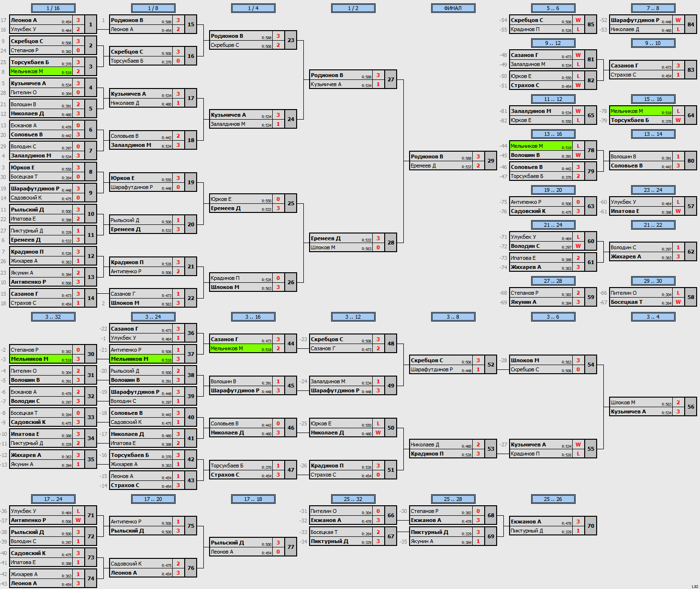Screen dimensions: 700x589
Task: Click the '3 .. 16' bracket header
Action: tap(253, 317)
